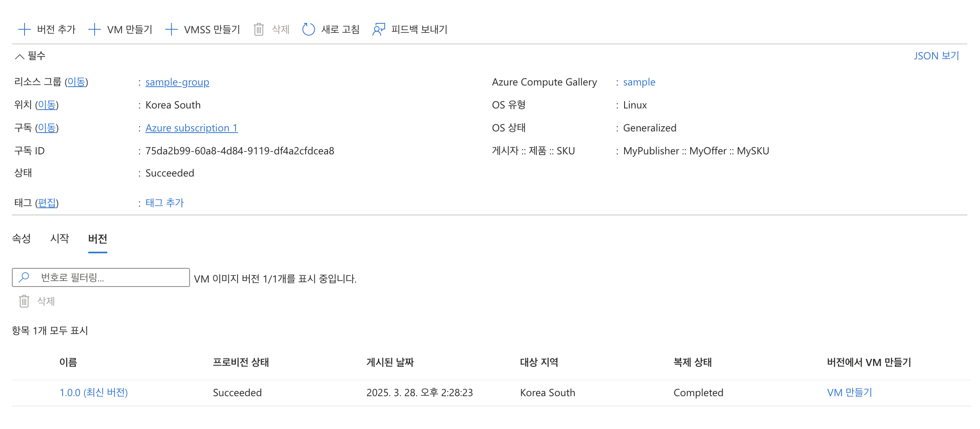
Task: Click the 태그 추가 link
Action: pos(164,203)
